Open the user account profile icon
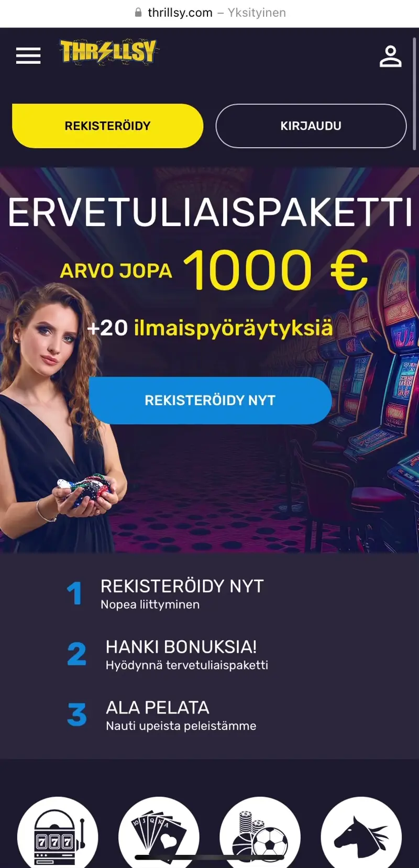 pyautogui.click(x=391, y=57)
